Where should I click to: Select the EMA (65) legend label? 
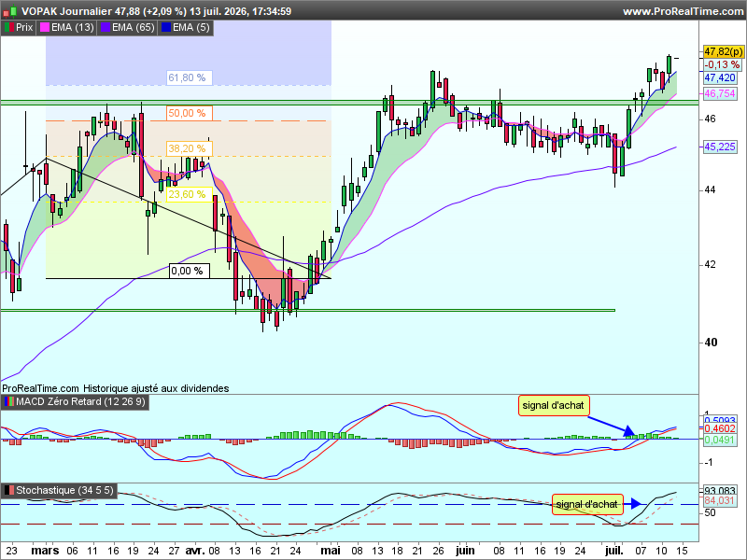[x=134, y=28]
